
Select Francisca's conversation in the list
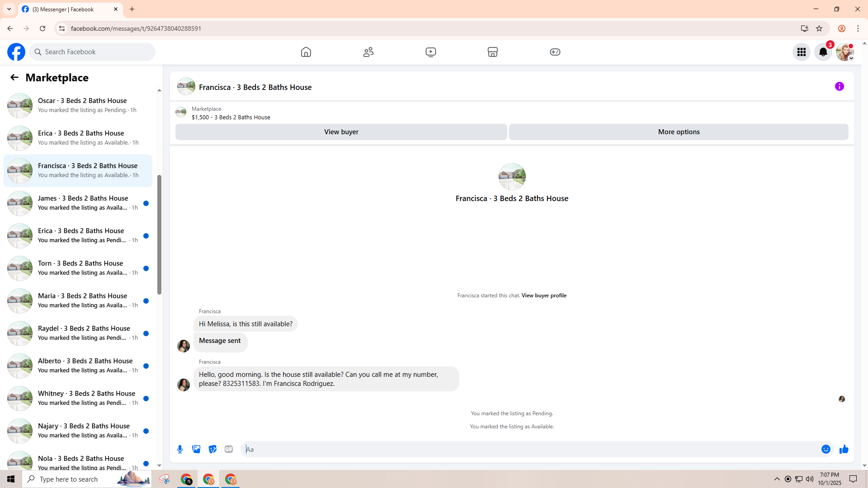coord(78,170)
